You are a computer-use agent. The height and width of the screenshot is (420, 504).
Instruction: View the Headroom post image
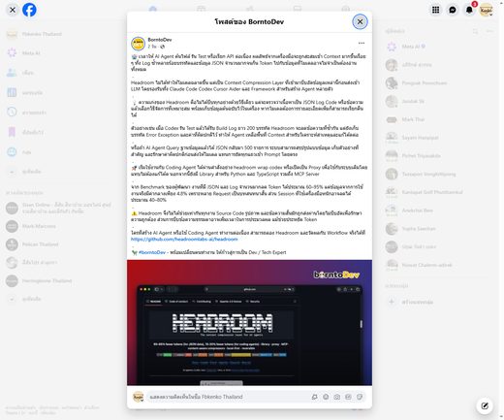point(249,323)
